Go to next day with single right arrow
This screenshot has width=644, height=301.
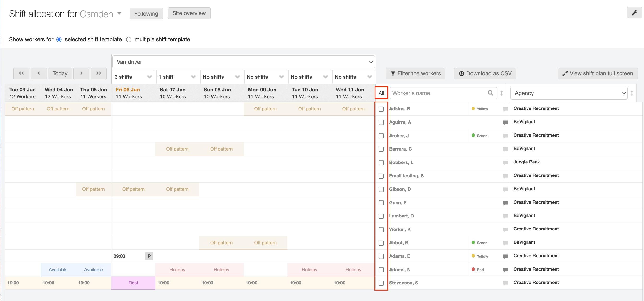pos(81,73)
